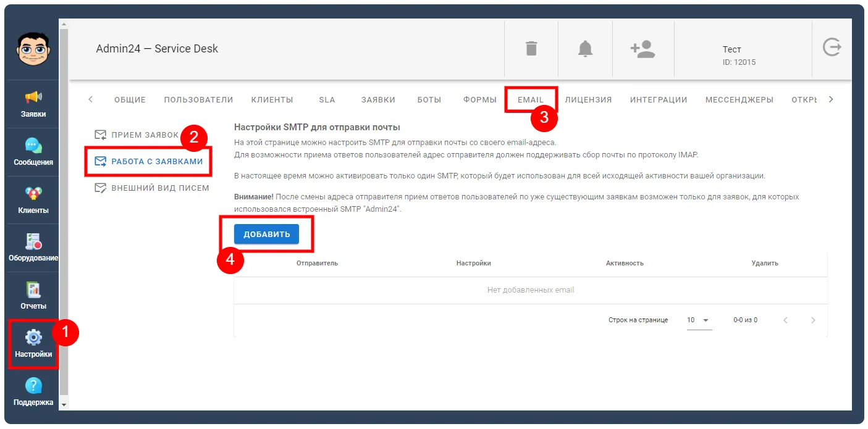Click the user avatar in the sidebar
This screenshot has width=868, height=429.
(x=33, y=49)
